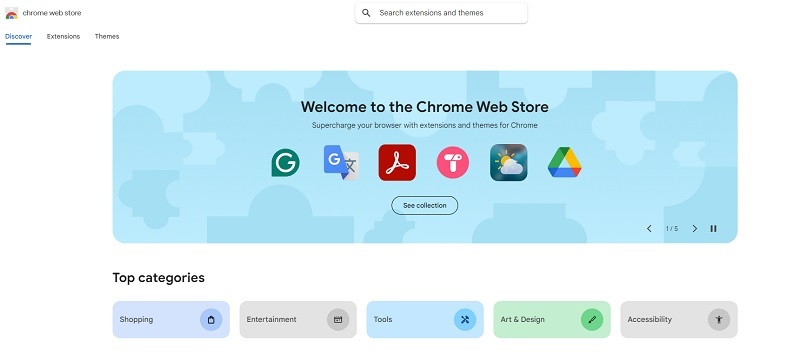The image size is (800, 361).
Task: Open the Grammarly extension icon
Action: 285,163
